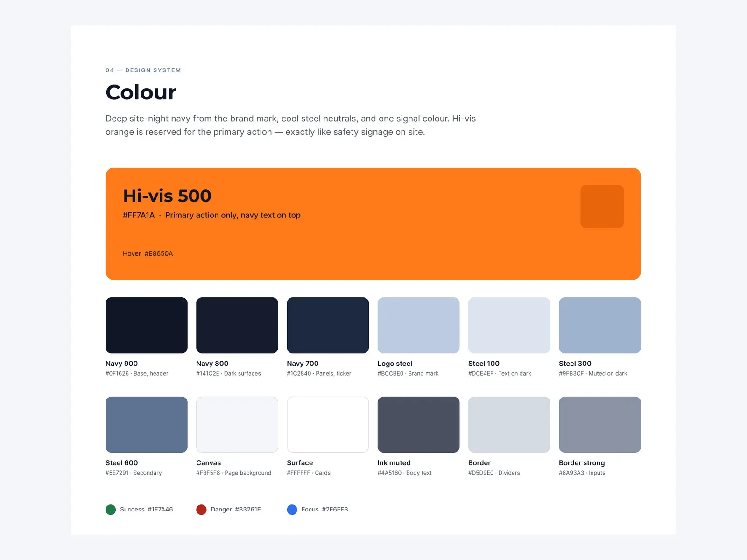Click the '#BCCBE0 · Brand mark' caption

[408, 373]
